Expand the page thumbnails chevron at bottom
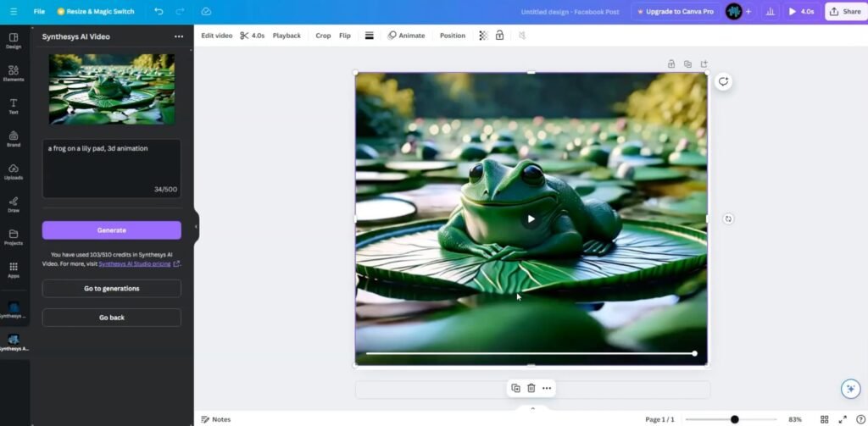This screenshot has width=868, height=426. 532,408
